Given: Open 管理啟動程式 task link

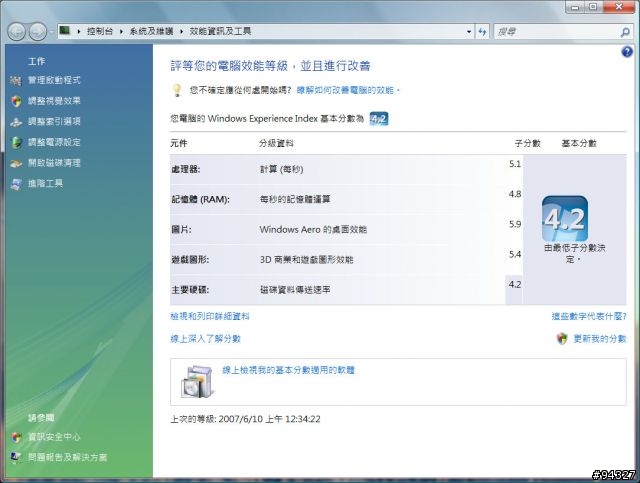Looking at the screenshot, I should point(54,80).
